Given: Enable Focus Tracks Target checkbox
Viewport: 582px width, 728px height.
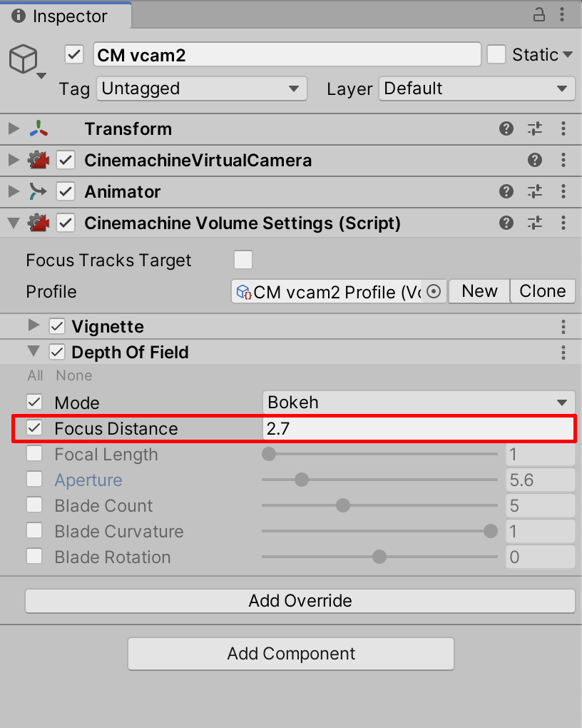Looking at the screenshot, I should (243, 260).
